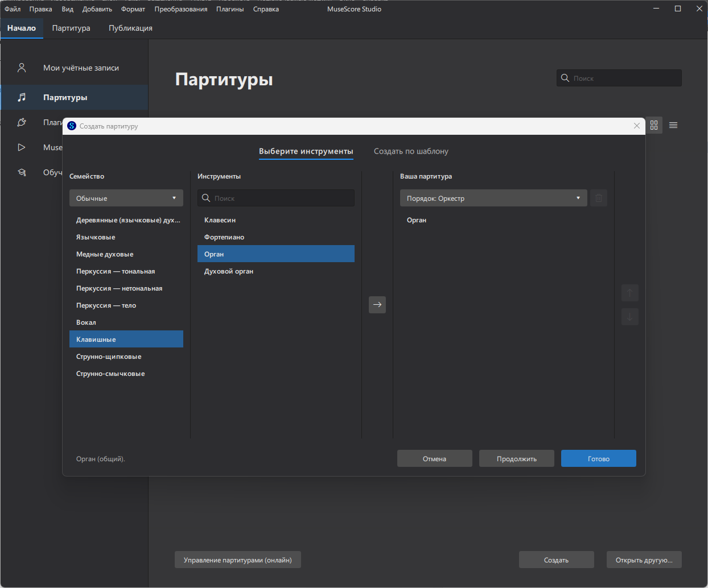Screen dimensions: 708x588
Task: Select Фортепиано in instruments list
Action: point(276,237)
